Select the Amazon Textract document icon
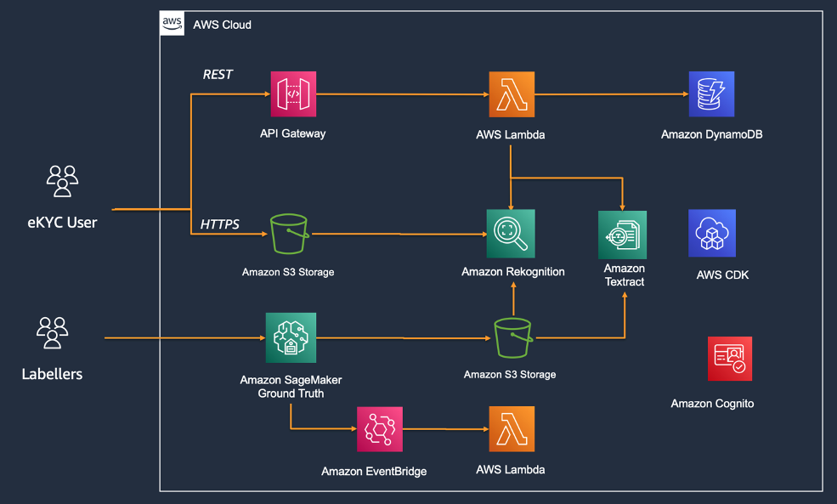Viewport: 837px width, 504px height. pos(622,235)
